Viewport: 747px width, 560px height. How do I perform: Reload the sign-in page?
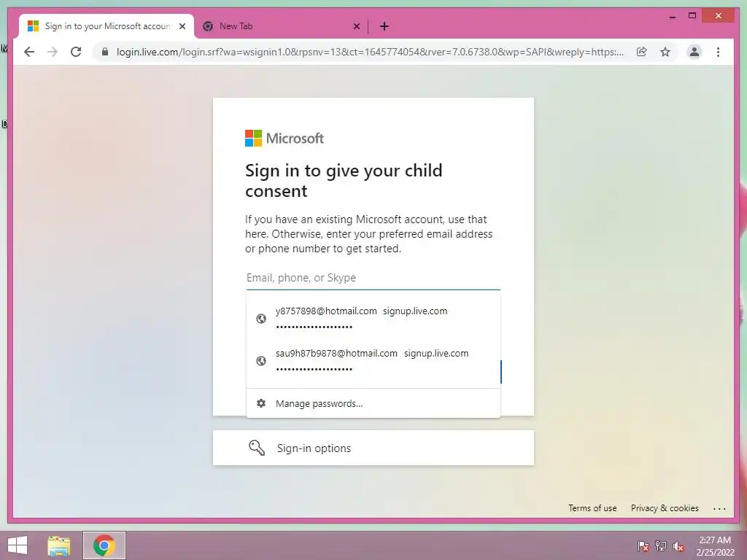[76, 52]
